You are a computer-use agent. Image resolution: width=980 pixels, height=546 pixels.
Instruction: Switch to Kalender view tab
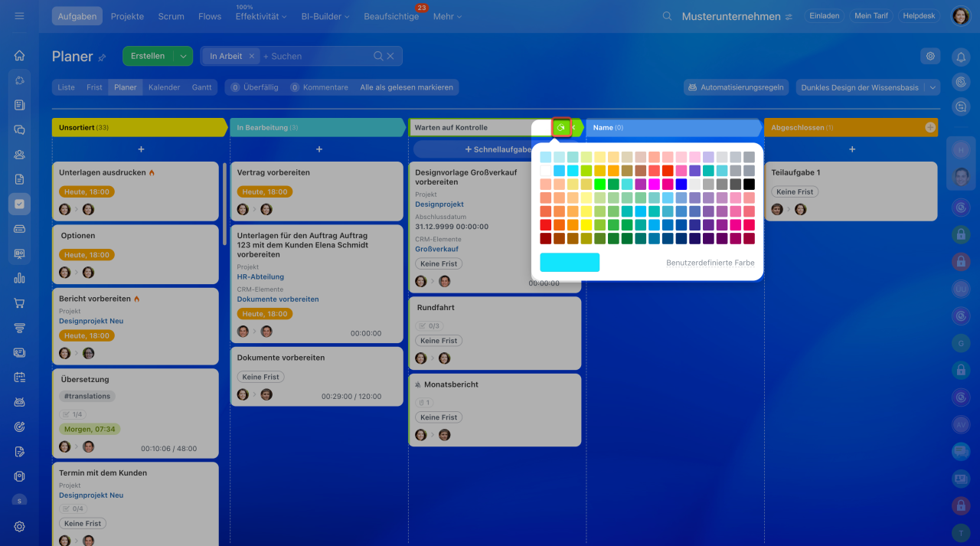pyautogui.click(x=165, y=87)
